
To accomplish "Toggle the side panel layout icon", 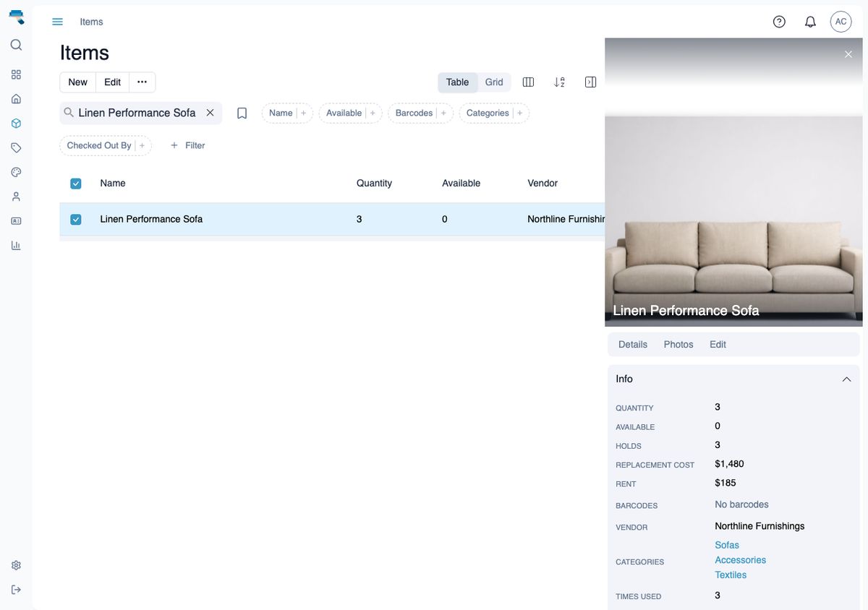I will 590,82.
